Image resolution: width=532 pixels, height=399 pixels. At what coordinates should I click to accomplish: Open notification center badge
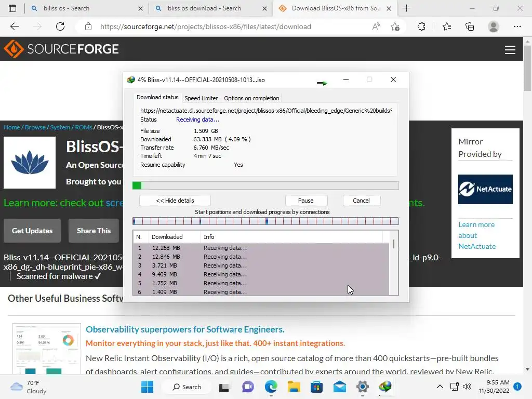[x=517, y=387]
